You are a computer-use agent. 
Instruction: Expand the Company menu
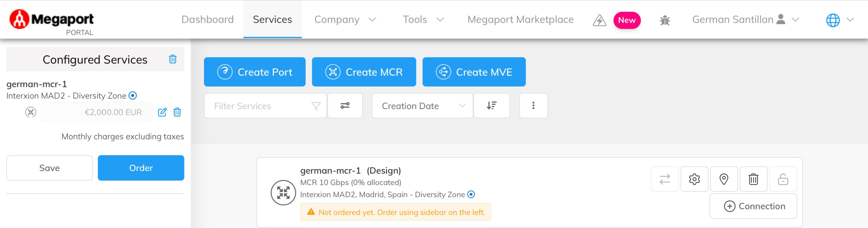pos(345,19)
